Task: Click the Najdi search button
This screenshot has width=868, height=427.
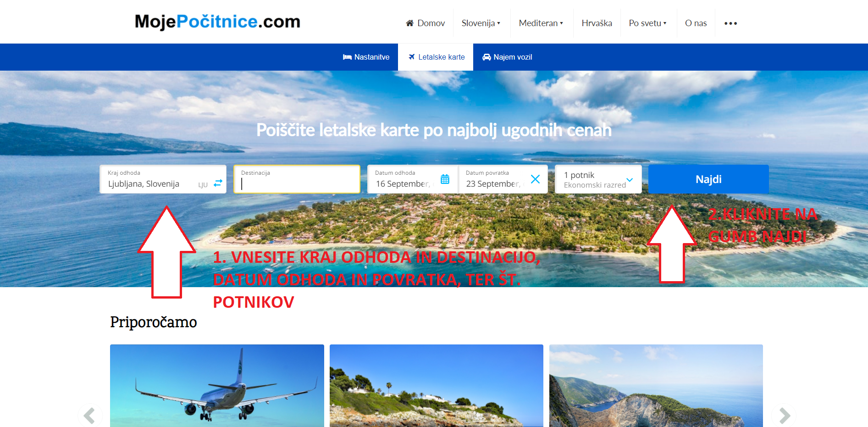Action: (x=708, y=179)
